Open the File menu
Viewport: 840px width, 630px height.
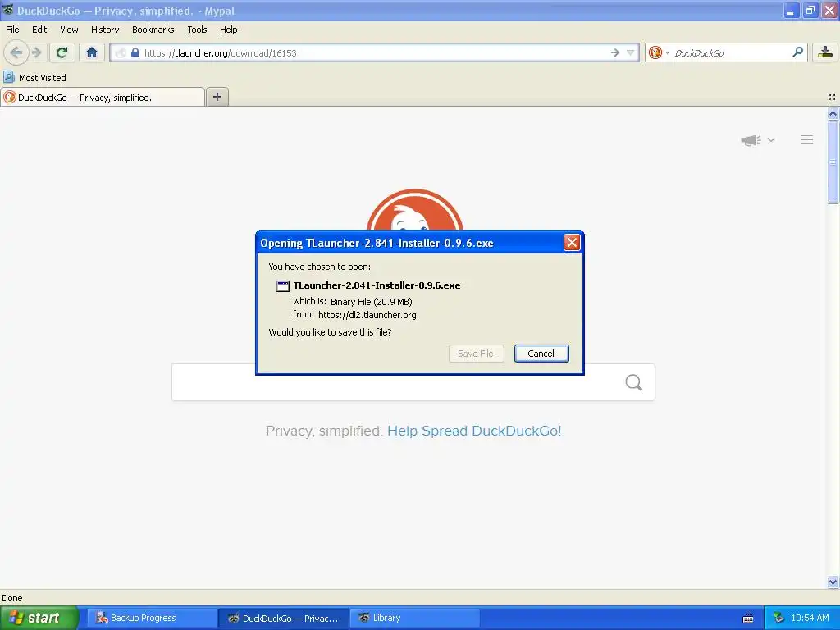pyautogui.click(x=12, y=30)
